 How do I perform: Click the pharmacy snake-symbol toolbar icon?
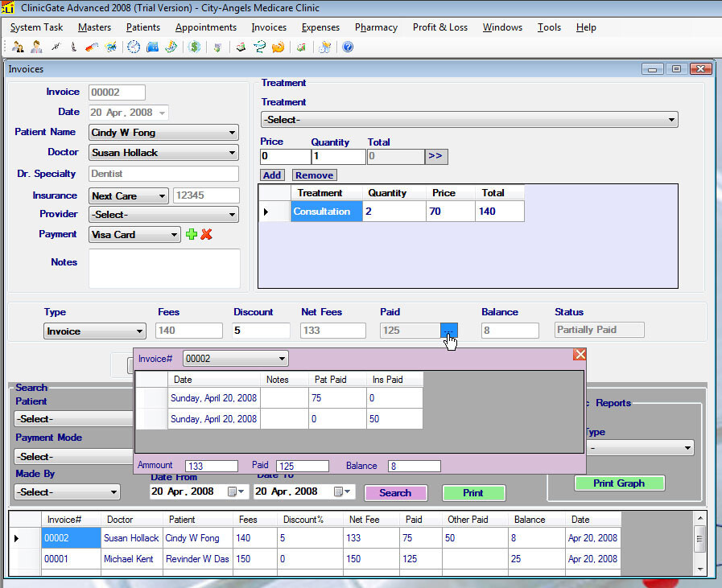[x=260, y=47]
